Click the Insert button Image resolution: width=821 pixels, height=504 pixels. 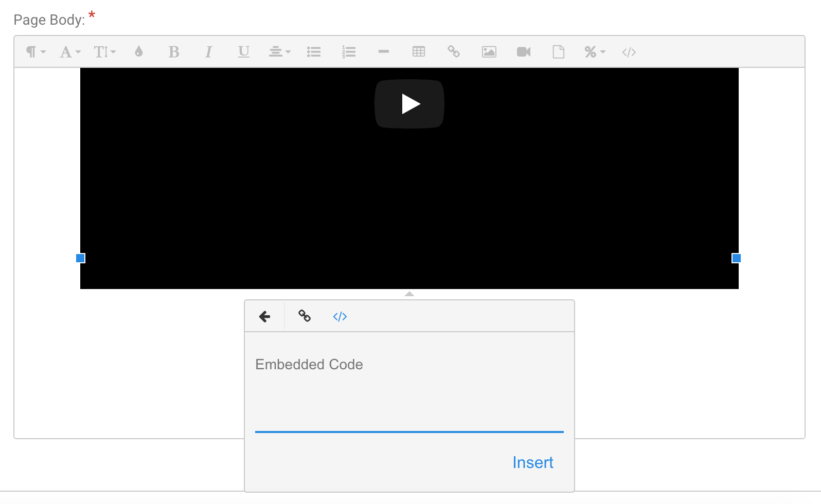click(x=533, y=462)
